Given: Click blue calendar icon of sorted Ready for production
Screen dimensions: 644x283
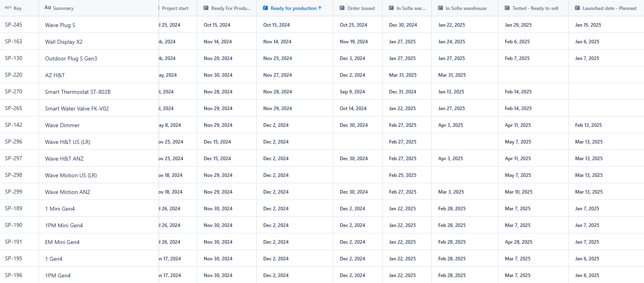Looking at the screenshot, I should click(265, 8).
